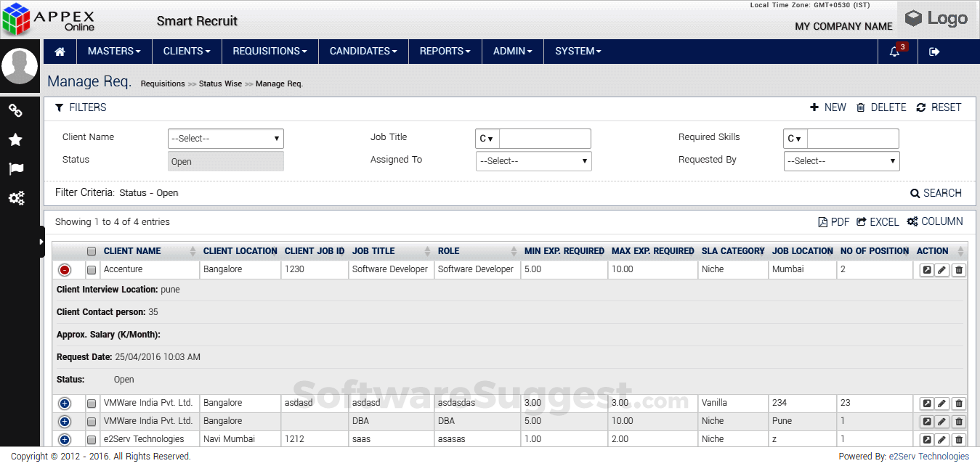This screenshot has height=466, width=980.
Task: Open the CANDIDATES menu
Action: 363,52
